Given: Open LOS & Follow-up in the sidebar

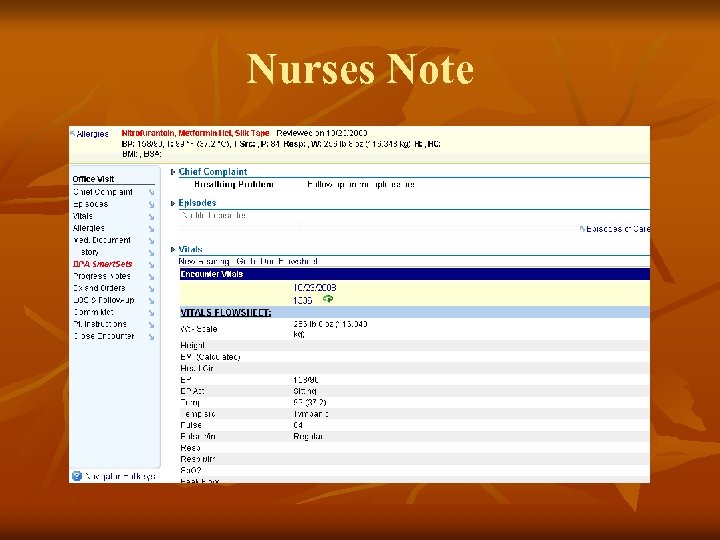Looking at the screenshot, I should tap(104, 300).
